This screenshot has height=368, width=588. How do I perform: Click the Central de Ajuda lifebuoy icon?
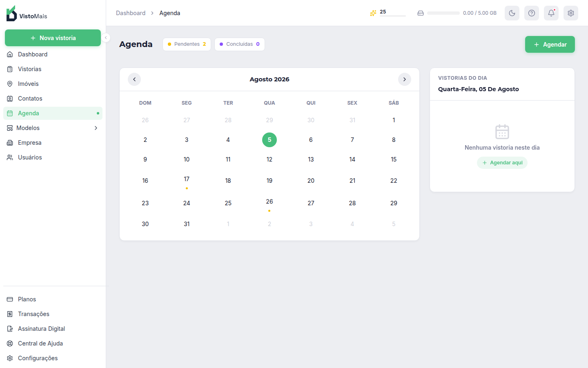coord(10,343)
